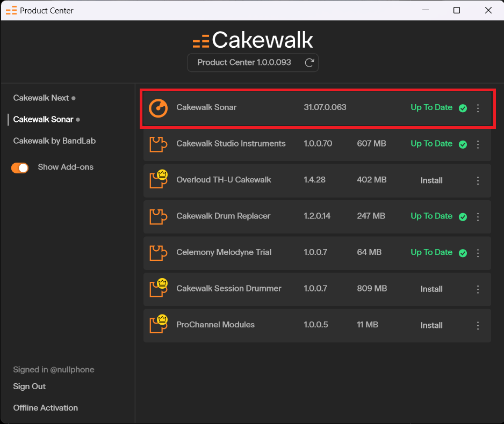Click the Up To Date checkmark for Melodyne Trial
The image size is (504, 424).
pos(463,253)
